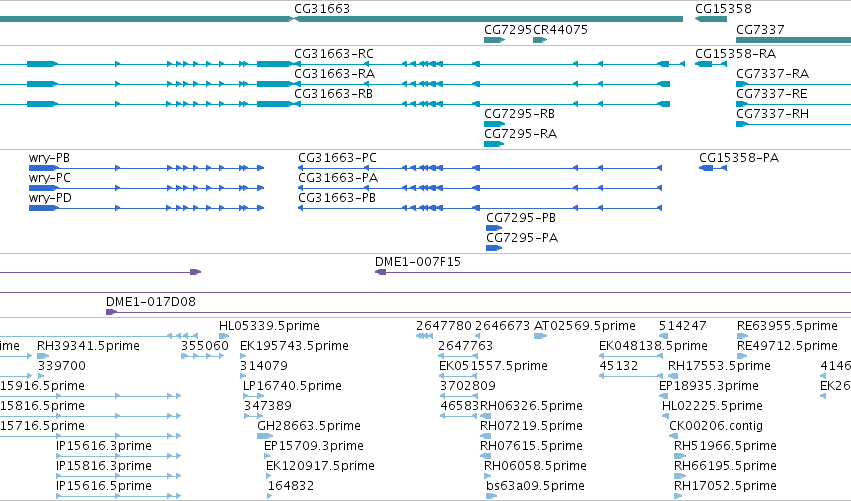The height and width of the screenshot is (501, 851).
Task: Select the RE49712.5prime EST label
Action: (787, 346)
